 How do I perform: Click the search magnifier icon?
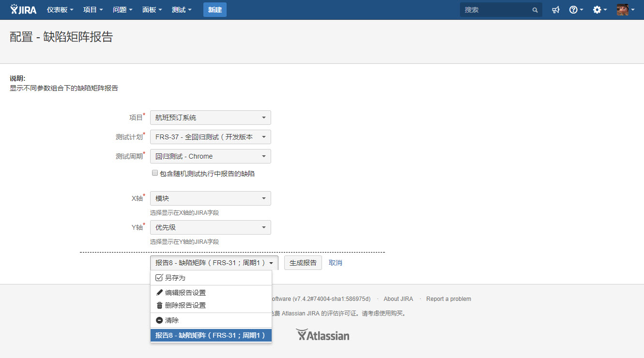point(535,10)
